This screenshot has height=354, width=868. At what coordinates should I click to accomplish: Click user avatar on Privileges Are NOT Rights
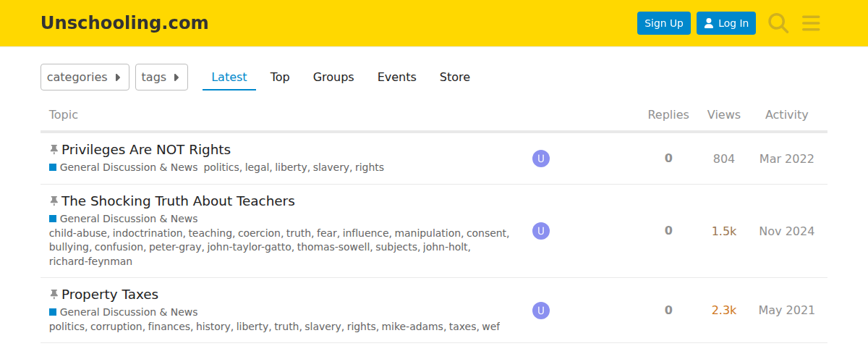541,159
